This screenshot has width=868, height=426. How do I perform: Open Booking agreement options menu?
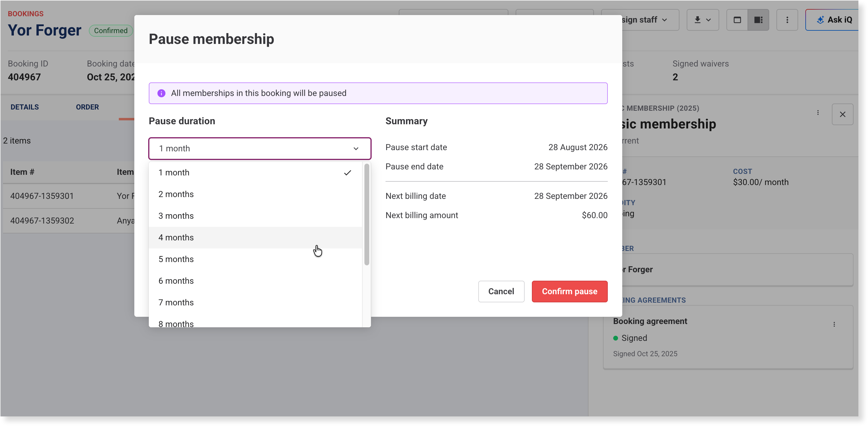[x=834, y=324]
